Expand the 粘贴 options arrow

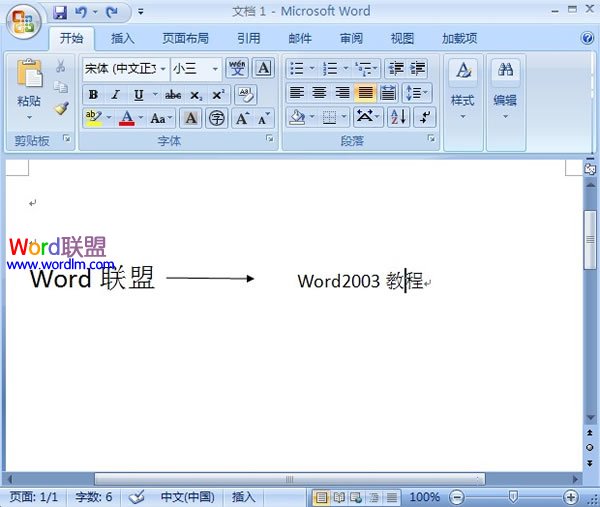click(x=29, y=117)
